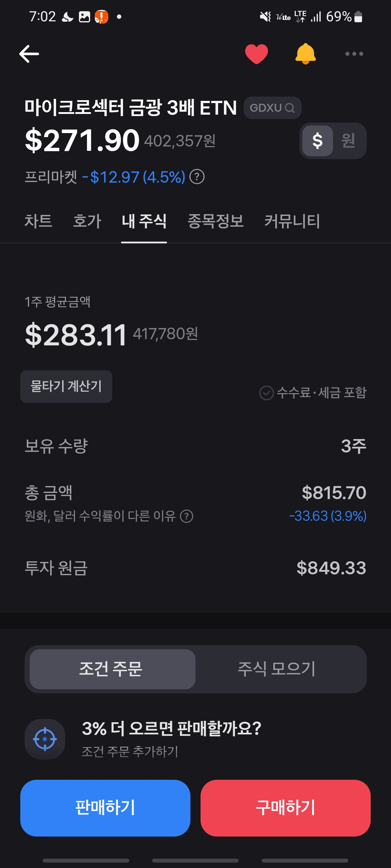Tap the back arrow icon
Screen dimensions: 391x868
pos(29,54)
